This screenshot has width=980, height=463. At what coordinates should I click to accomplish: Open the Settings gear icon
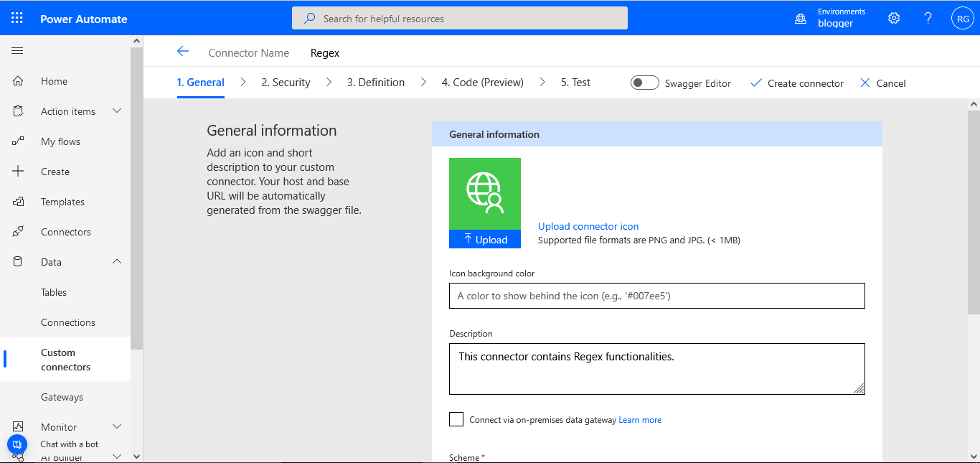tap(894, 18)
